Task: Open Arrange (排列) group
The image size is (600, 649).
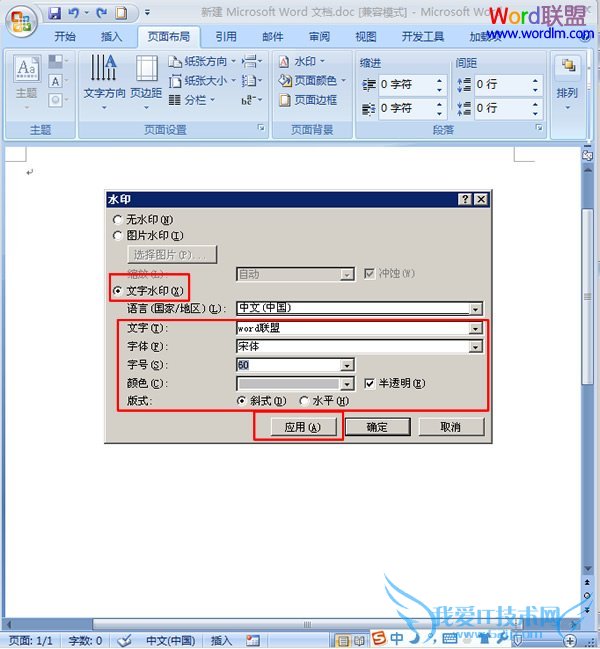Action: tap(567, 83)
